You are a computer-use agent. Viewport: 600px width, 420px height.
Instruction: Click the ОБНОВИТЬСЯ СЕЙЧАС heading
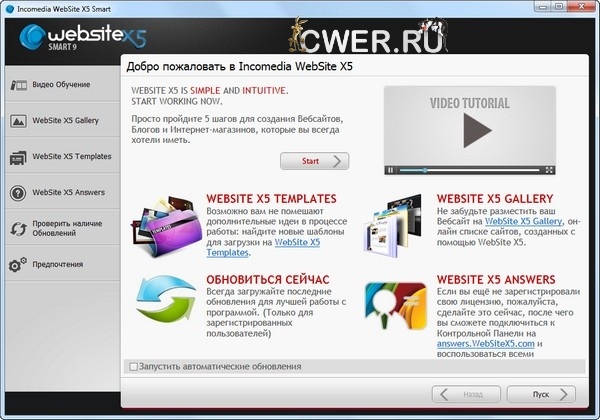pyautogui.click(x=268, y=280)
